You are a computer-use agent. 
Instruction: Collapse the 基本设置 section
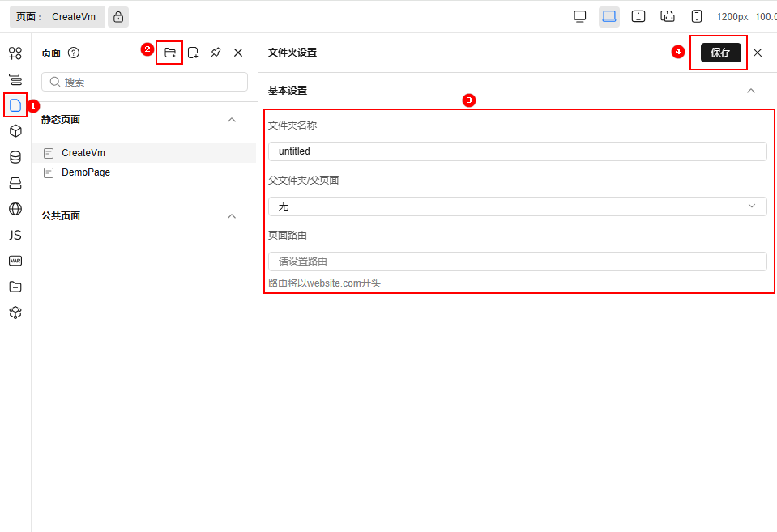[x=751, y=91]
